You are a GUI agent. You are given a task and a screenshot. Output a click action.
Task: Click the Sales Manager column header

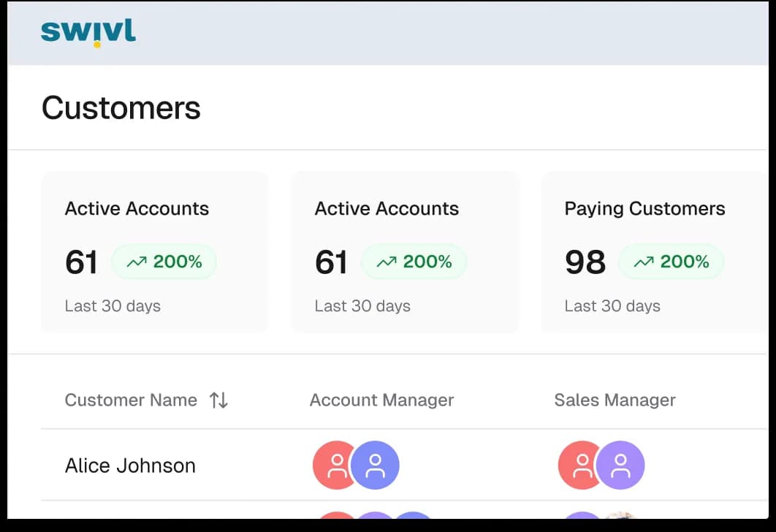tap(615, 400)
